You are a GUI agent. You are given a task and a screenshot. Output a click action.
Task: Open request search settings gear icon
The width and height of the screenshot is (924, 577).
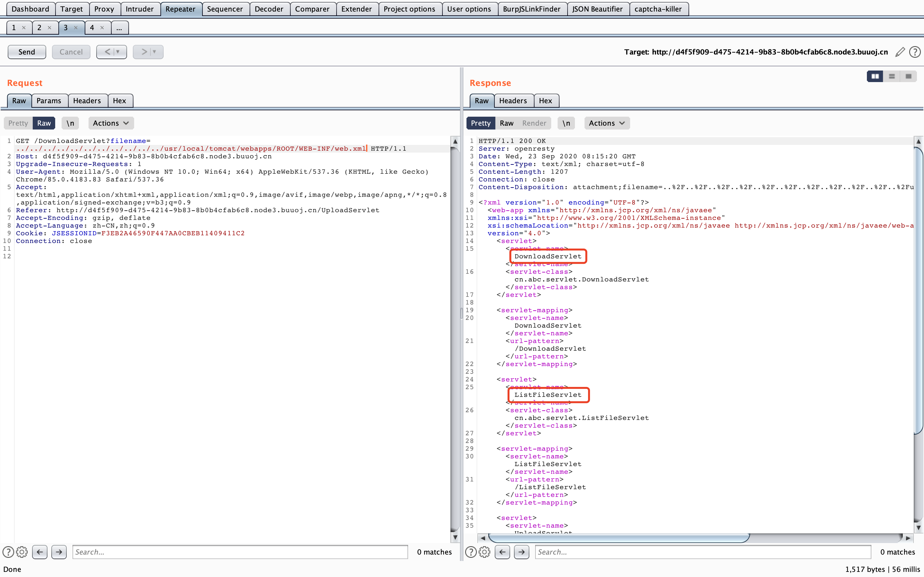tap(22, 552)
